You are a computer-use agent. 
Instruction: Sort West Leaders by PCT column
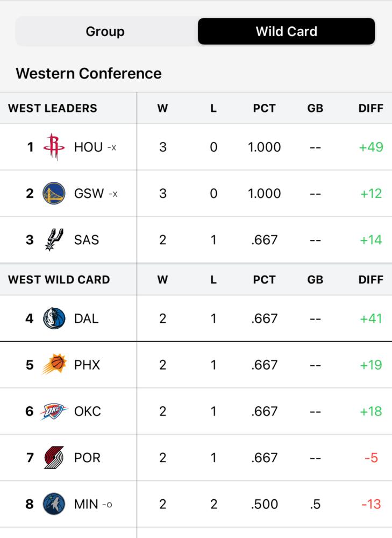click(x=264, y=108)
